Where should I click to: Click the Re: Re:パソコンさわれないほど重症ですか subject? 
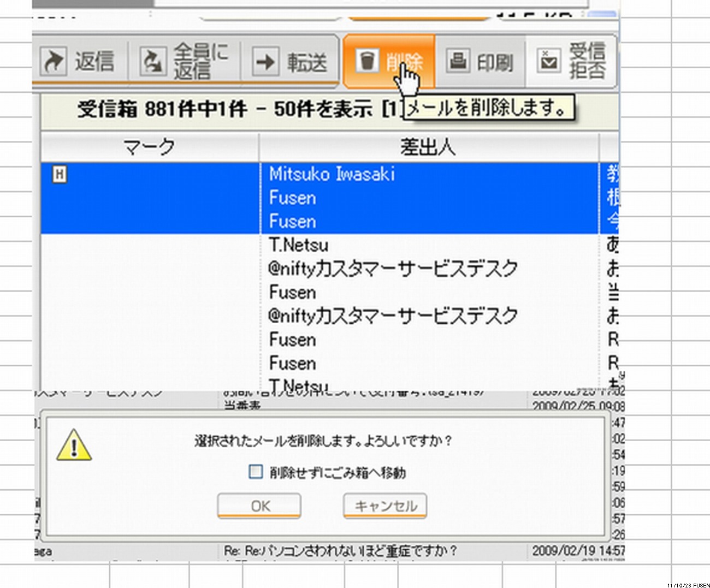(x=340, y=551)
